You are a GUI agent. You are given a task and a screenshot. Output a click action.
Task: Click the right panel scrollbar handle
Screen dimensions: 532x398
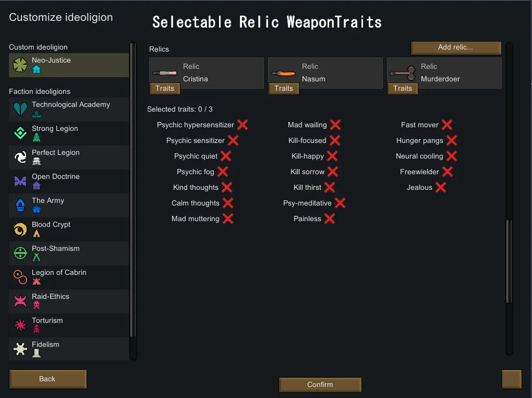[510, 261]
